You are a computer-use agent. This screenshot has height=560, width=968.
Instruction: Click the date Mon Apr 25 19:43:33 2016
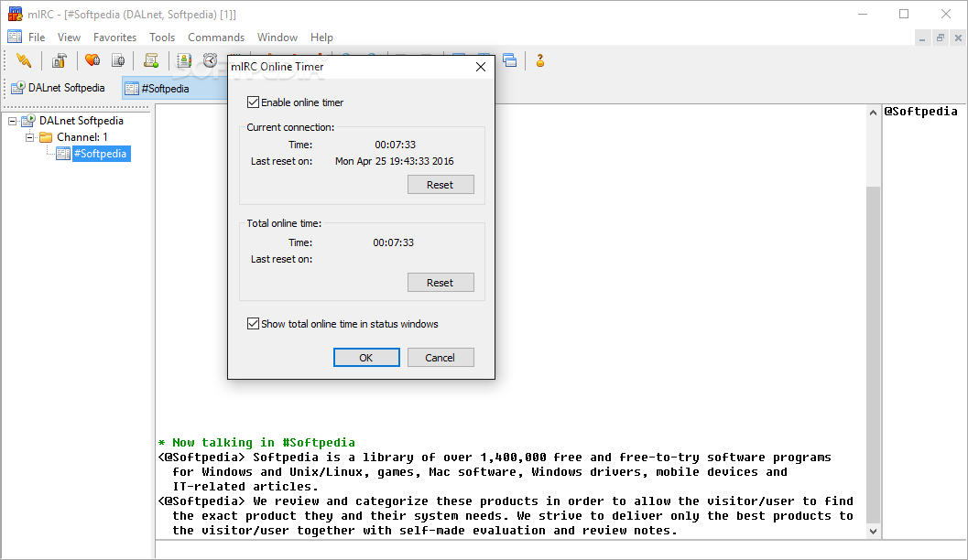click(395, 161)
